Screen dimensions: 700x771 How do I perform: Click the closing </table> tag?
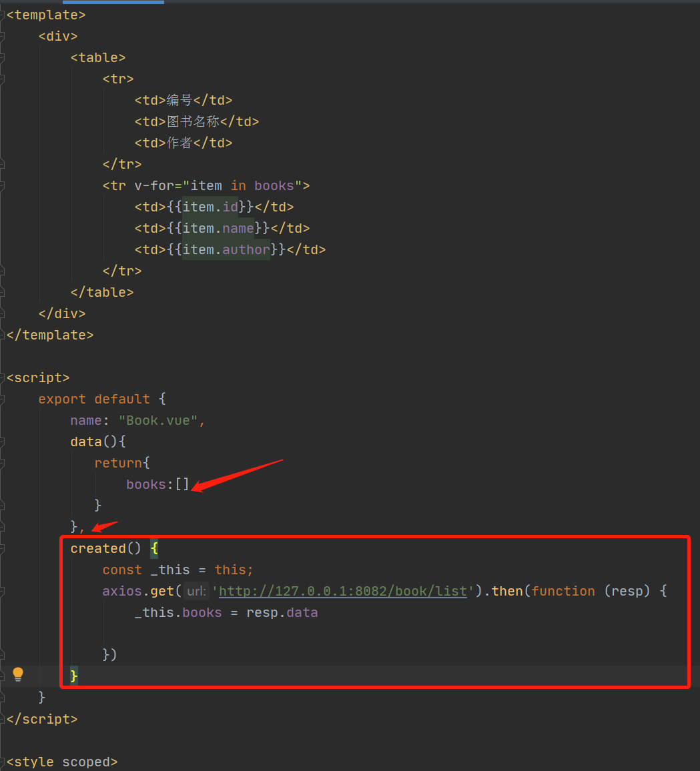click(x=102, y=293)
